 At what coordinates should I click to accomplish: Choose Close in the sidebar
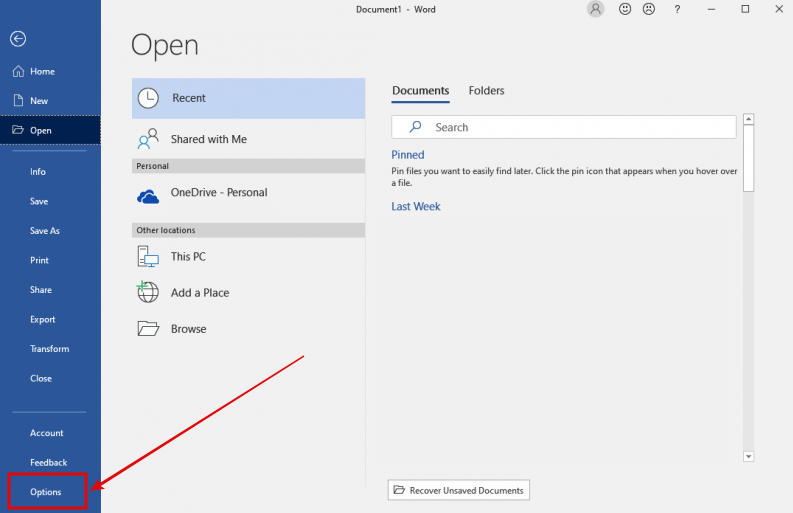pos(40,378)
